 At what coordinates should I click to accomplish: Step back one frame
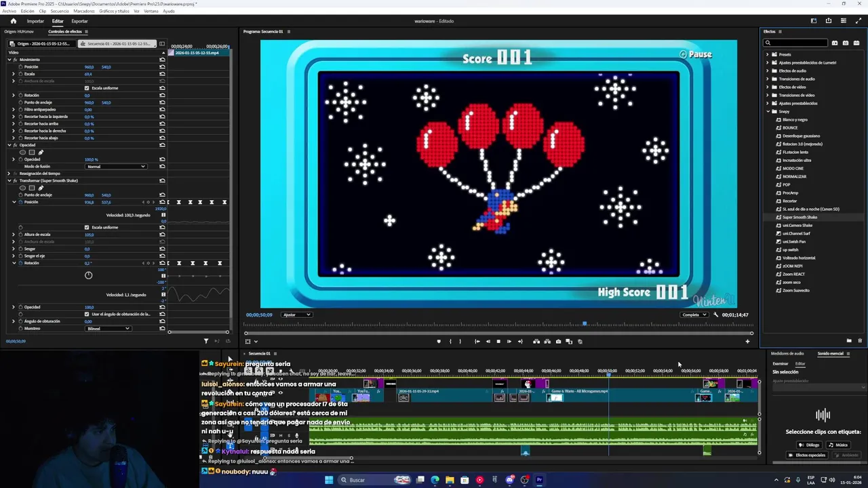coord(488,342)
